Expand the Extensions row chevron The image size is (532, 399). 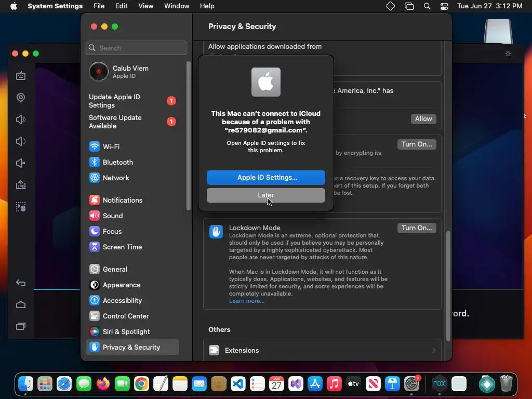pos(434,351)
